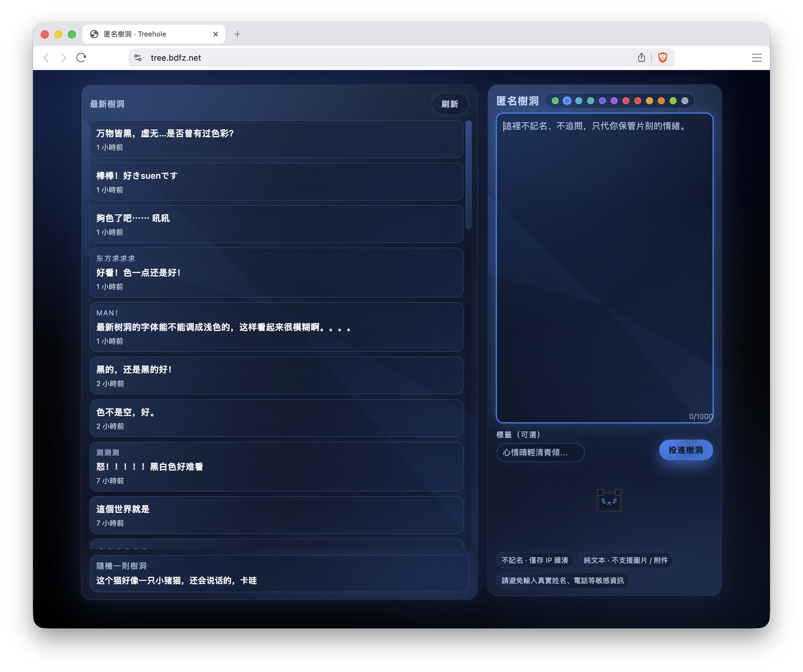This screenshot has width=803, height=672.
Task: Open the random treehole post card
Action: click(x=279, y=573)
